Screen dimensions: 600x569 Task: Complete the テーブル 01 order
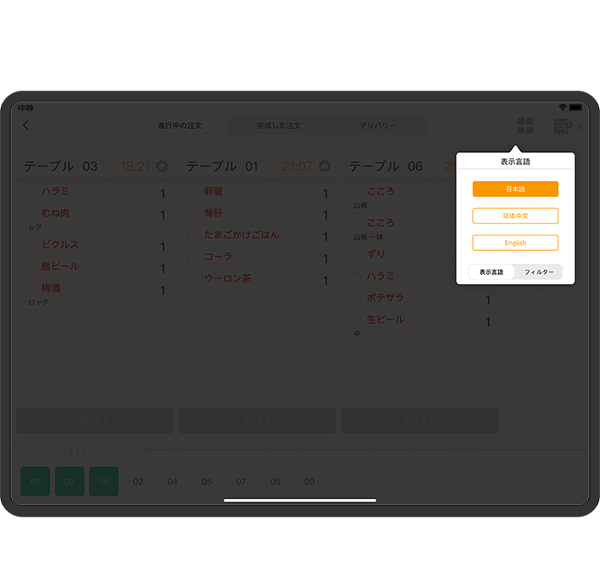point(257,421)
